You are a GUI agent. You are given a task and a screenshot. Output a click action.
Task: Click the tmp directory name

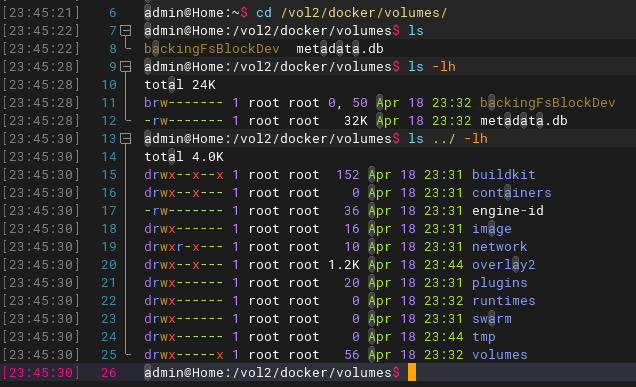click(x=483, y=337)
